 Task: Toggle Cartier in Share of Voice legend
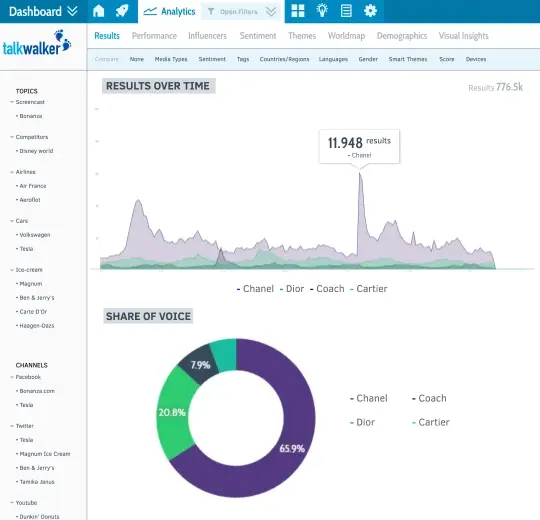tap(431, 423)
